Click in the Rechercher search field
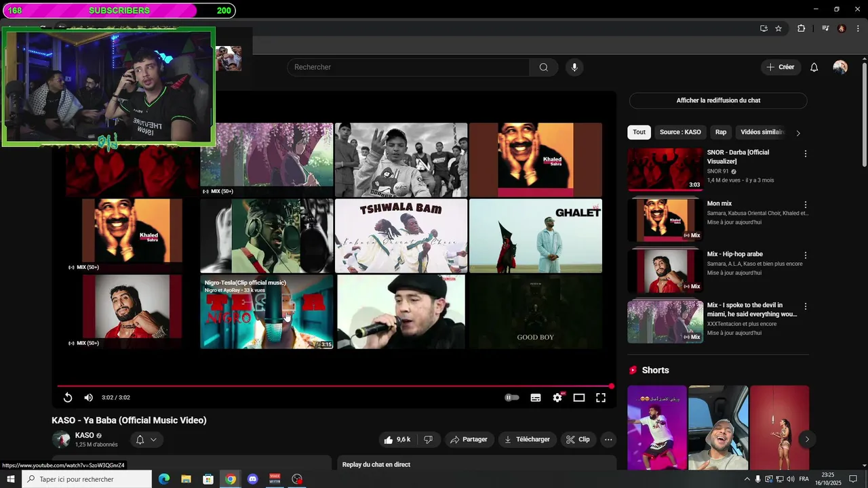 point(408,67)
